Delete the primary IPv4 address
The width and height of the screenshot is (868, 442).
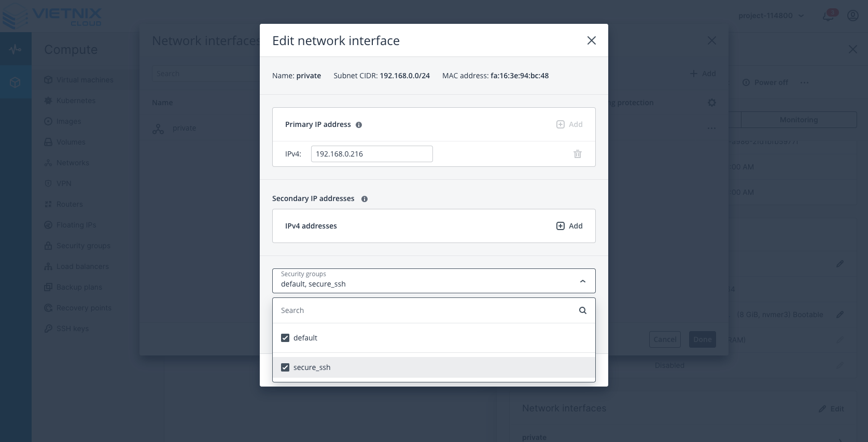coord(577,154)
